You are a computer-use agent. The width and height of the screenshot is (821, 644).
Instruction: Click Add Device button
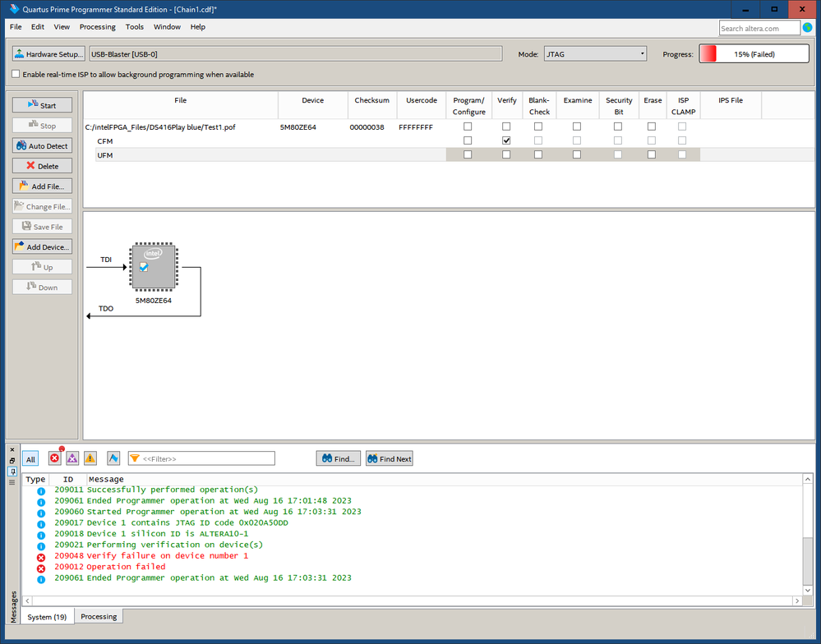42,247
